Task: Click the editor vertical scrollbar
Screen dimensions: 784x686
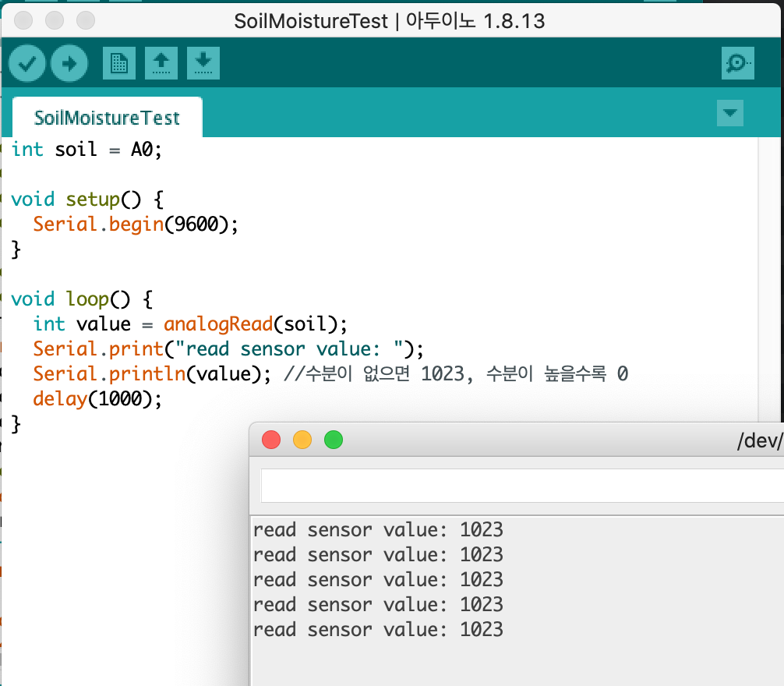Action: [769, 280]
